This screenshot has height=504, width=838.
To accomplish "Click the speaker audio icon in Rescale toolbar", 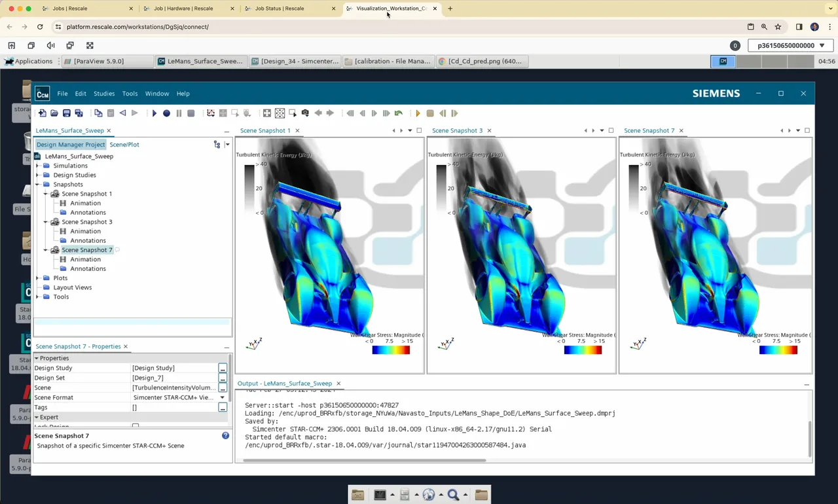I will [50, 46].
